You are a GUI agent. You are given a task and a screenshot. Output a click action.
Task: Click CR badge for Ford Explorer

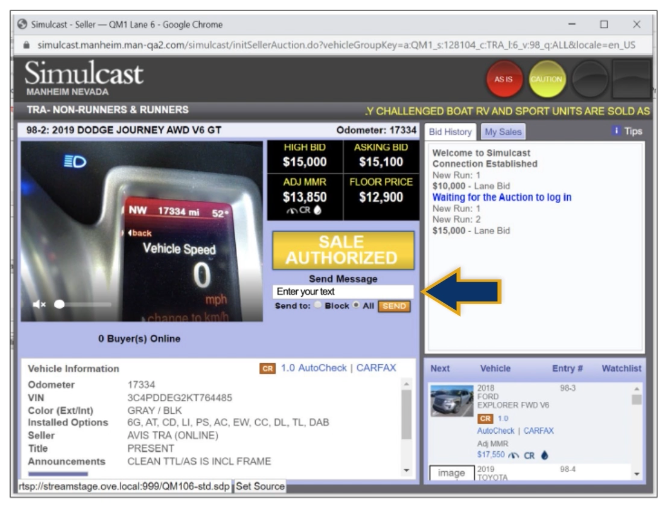485,419
